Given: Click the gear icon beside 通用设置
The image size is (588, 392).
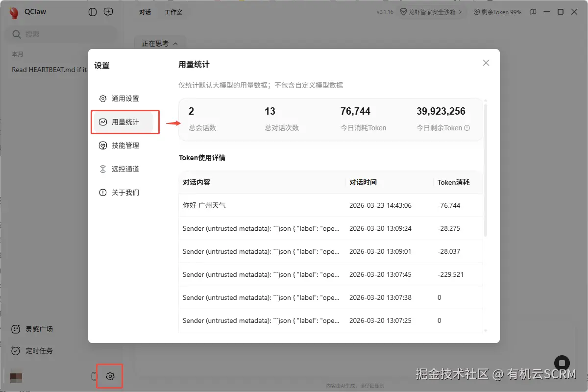Looking at the screenshot, I should pyautogui.click(x=103, y=98).
